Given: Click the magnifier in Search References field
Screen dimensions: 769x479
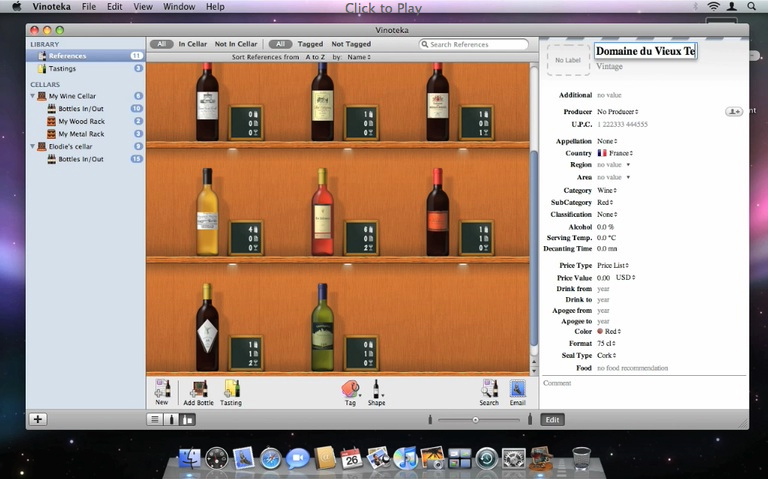Looking at the screenshot, I should point(425,44).
